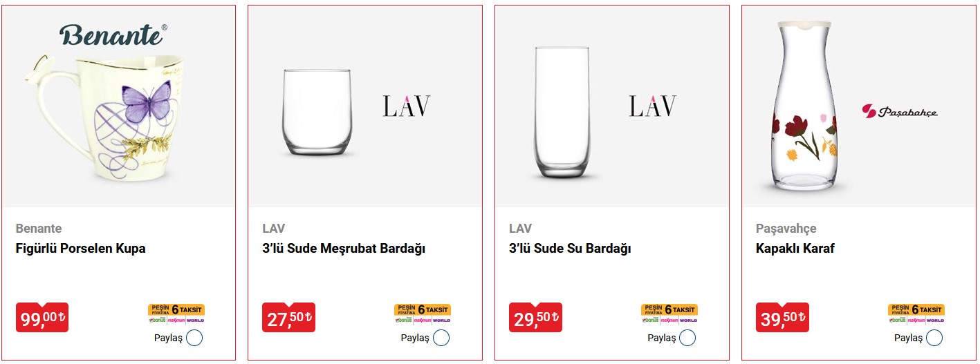The height and width of the screenshot is (364, 980).
Task: Select Paylaş circle for Kapaklı Karaf
Action: pyautogui.click(x=934, y=338)
